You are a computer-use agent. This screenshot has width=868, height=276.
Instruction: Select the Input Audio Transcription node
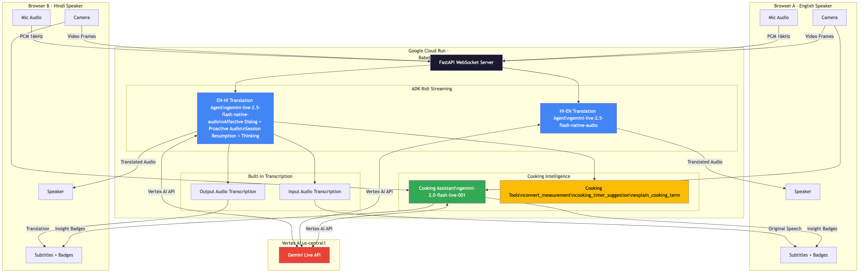315,192
